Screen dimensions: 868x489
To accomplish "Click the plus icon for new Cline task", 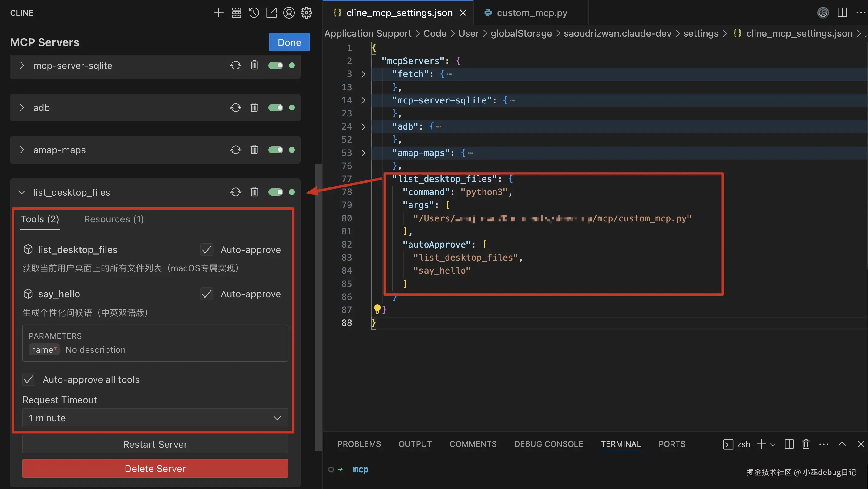I will point(219,13).
